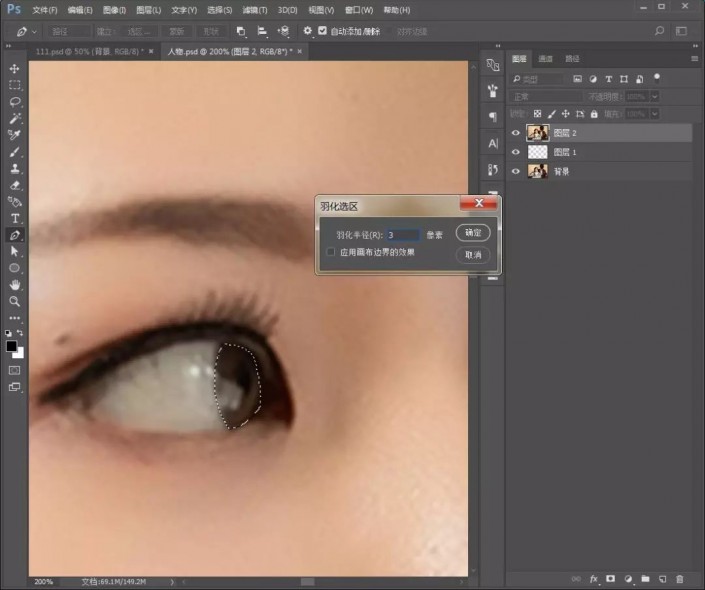The height and width of the screenshot is (590, 705).
Task: Change screen mode icon in toolbox
Action: pos(14,387)
